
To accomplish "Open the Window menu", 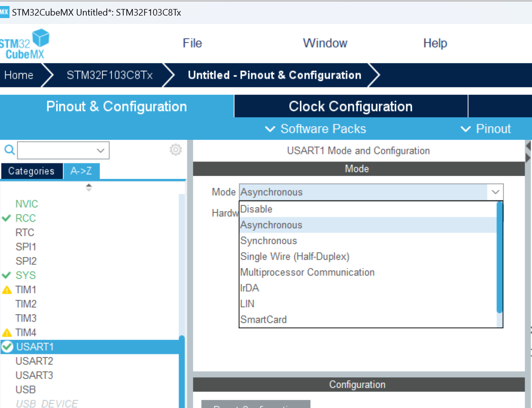I will pyautogui.click(x=325, y=43).
